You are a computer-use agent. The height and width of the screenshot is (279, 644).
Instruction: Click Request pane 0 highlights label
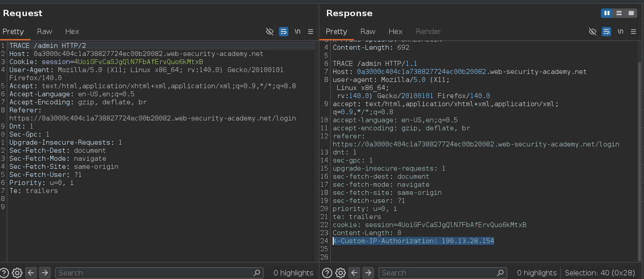(x=293, y=273)
